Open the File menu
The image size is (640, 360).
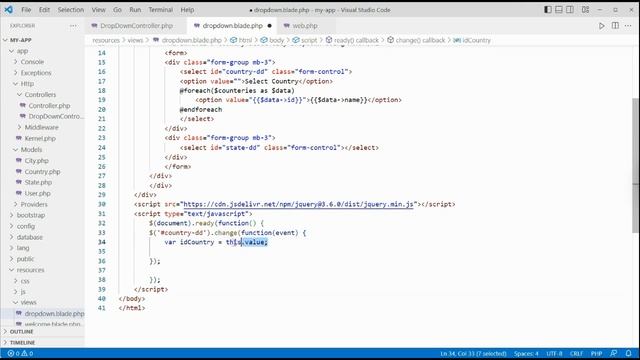coord(26,9)
